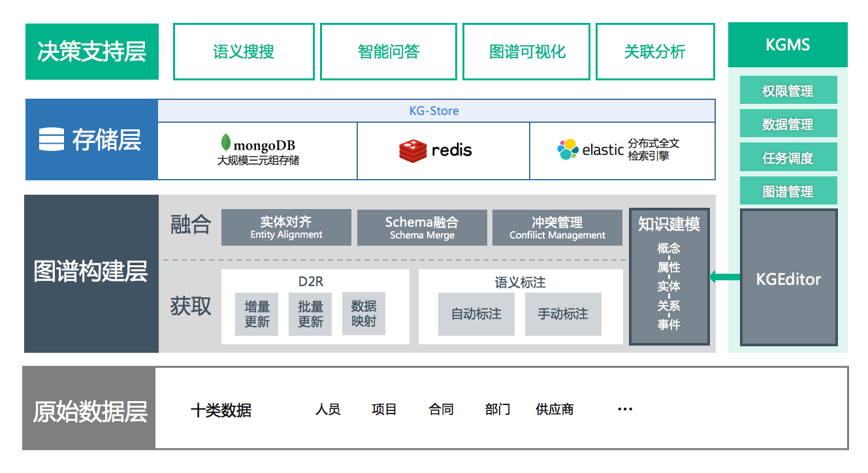Select 实体对齐 Entity Alignment block
The height and width of the screenshot is (473, 868).
[286, 227]
